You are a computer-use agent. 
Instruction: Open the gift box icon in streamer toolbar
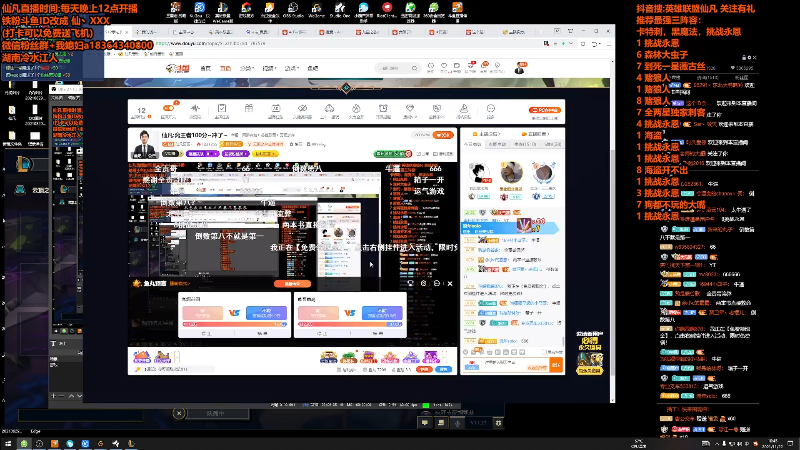point(248,108)
